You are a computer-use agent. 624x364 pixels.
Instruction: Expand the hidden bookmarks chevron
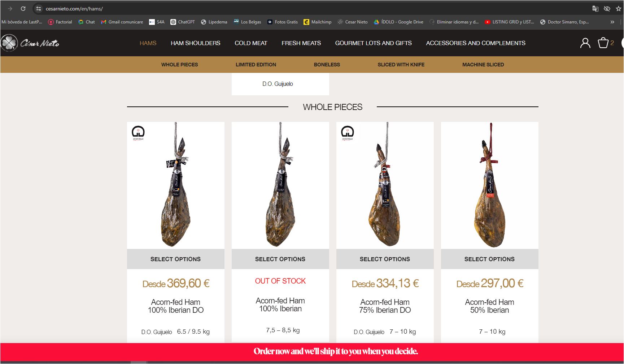612,22
